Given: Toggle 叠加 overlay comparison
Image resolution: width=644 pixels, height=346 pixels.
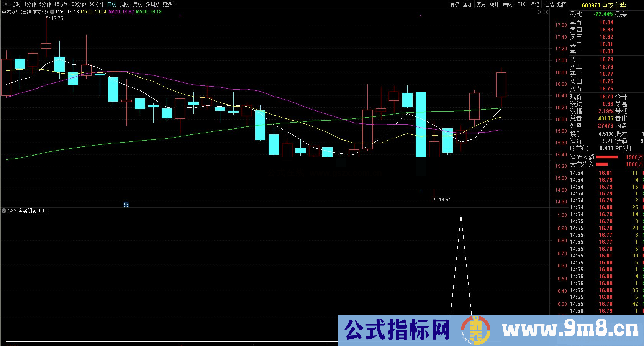Looking at the screenshot, I should click(468, 5).
